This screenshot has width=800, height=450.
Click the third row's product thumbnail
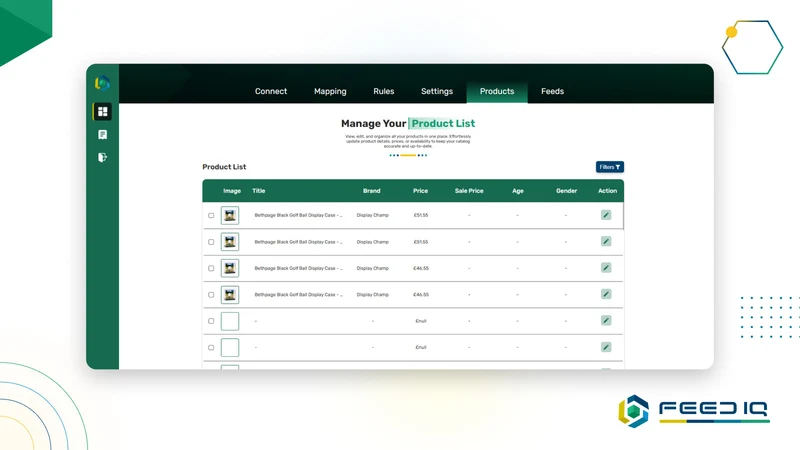(230, 268)
